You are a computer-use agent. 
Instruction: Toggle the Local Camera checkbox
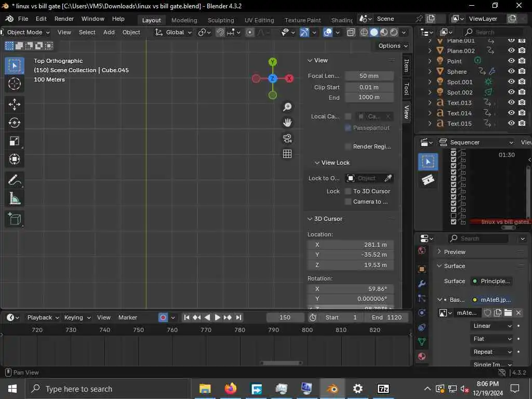click(x=348, y=116)
